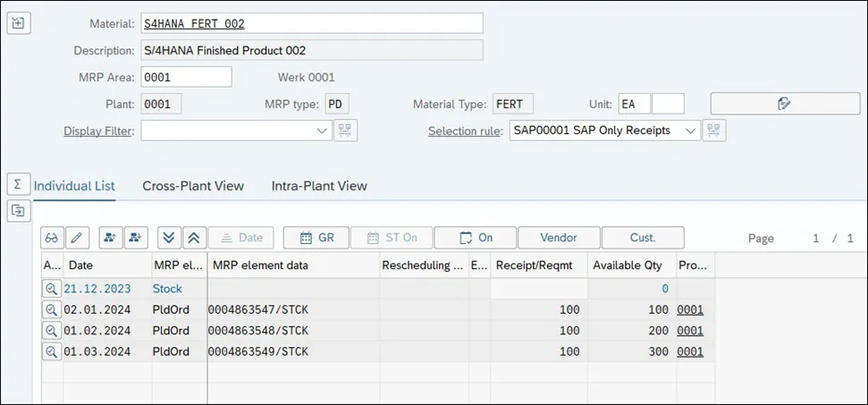Switch to Intra-Plant View tab
This screenshot has height=405, width=868.
click(319, 186)
